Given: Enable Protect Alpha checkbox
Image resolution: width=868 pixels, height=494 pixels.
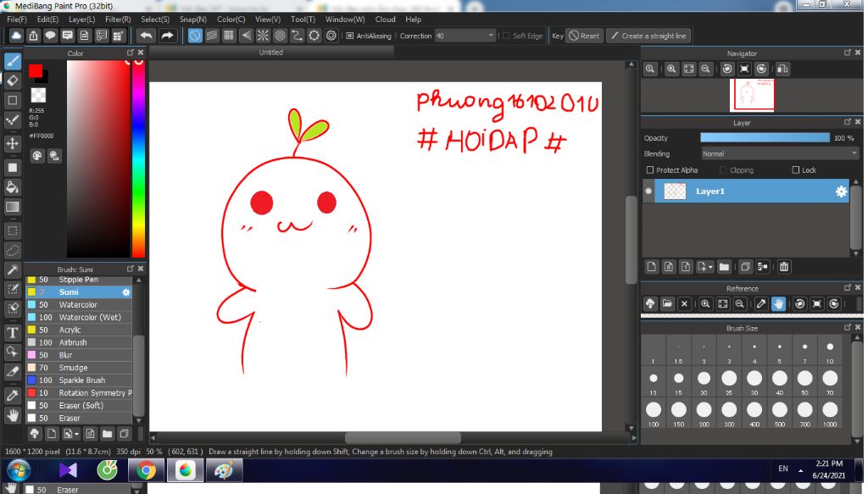Looking at the screenshot, I should [650, 169].
